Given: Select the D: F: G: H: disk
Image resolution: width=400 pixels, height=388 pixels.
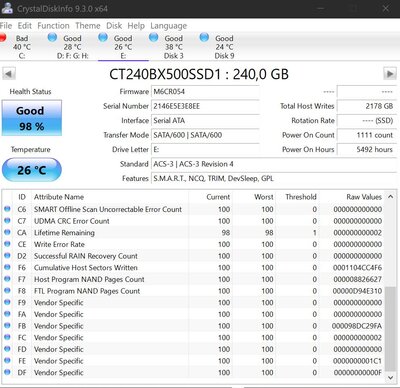Looking at the screenshot, I should click(69, 47).
